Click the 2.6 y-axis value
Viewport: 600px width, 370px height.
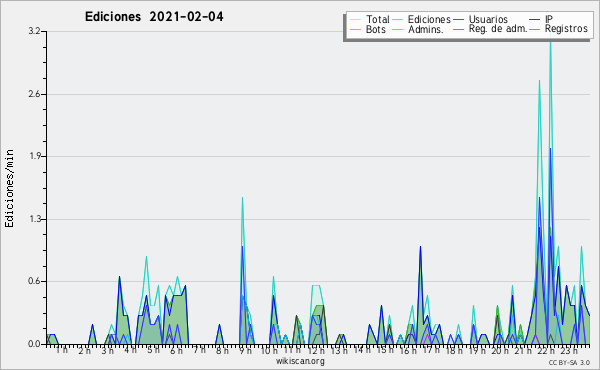coord(34,94)
